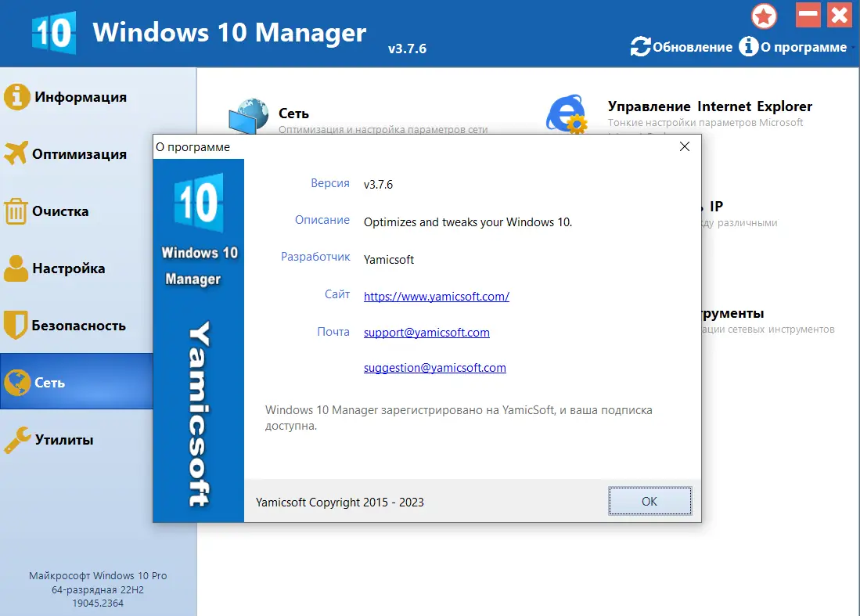Open the Оптимизация airplane icon

click(x=16, y=153)
